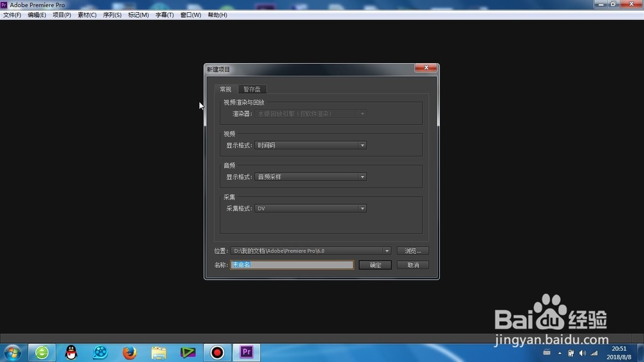Viewport: 644px width, 362px height.
Task: Open the 项目(P) menu
Action: (62, 15)
